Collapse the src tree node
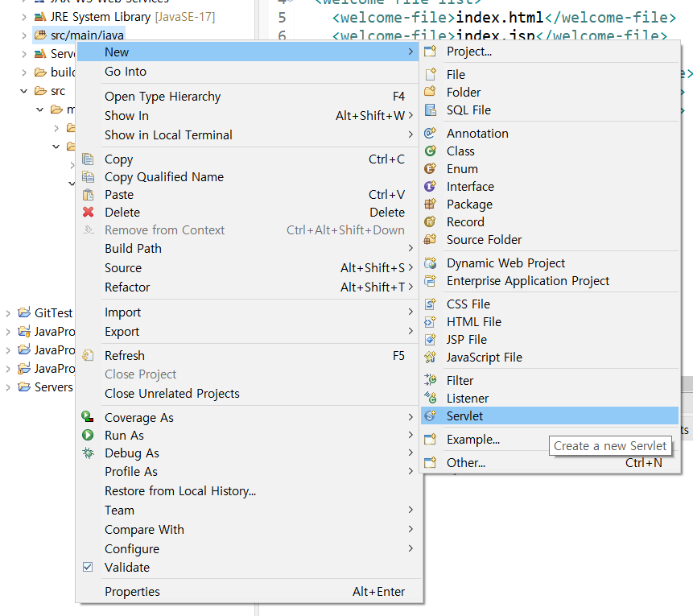Image resolution: width=693 pixels, height=616 pixels. 23,91
